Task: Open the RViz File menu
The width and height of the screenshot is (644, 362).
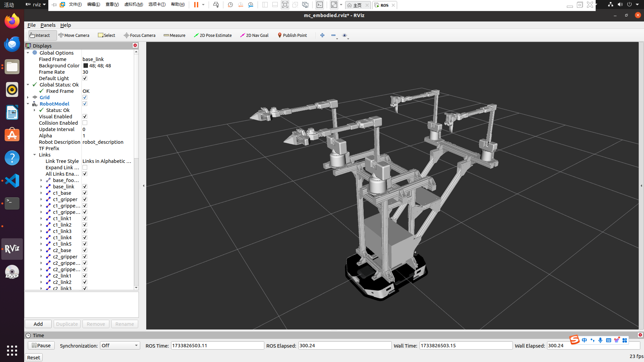Action: point(32,25)
